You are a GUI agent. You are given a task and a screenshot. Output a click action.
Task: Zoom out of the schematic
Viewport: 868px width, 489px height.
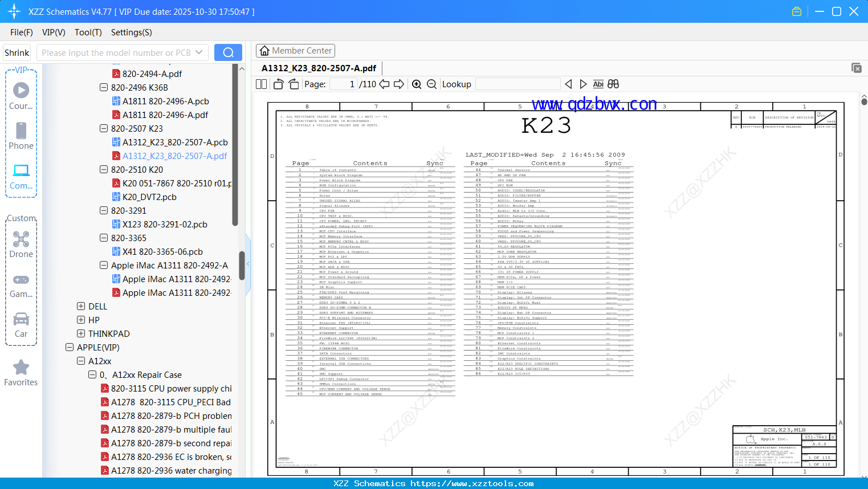(x=431, y=84)
